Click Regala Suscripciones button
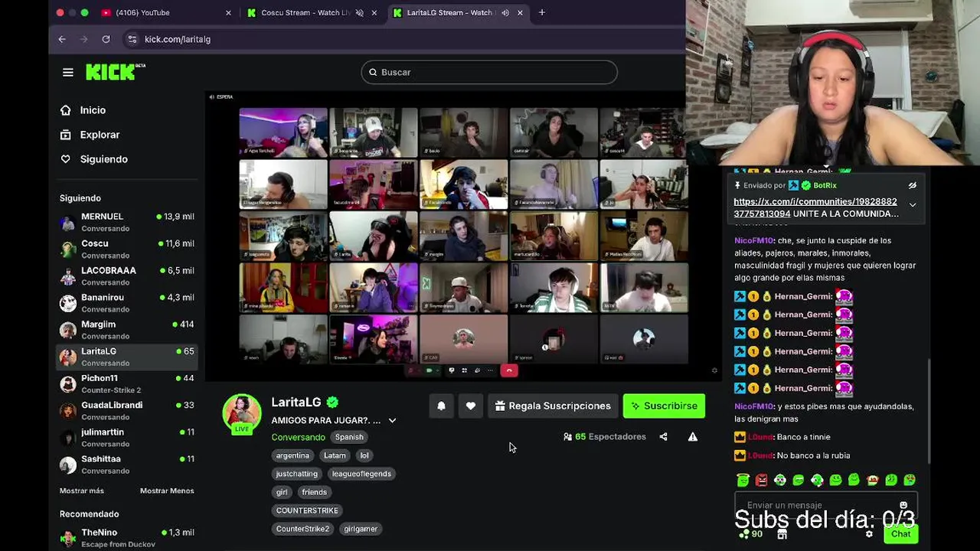The image size is (980, 551). click(x=553, y=406)
